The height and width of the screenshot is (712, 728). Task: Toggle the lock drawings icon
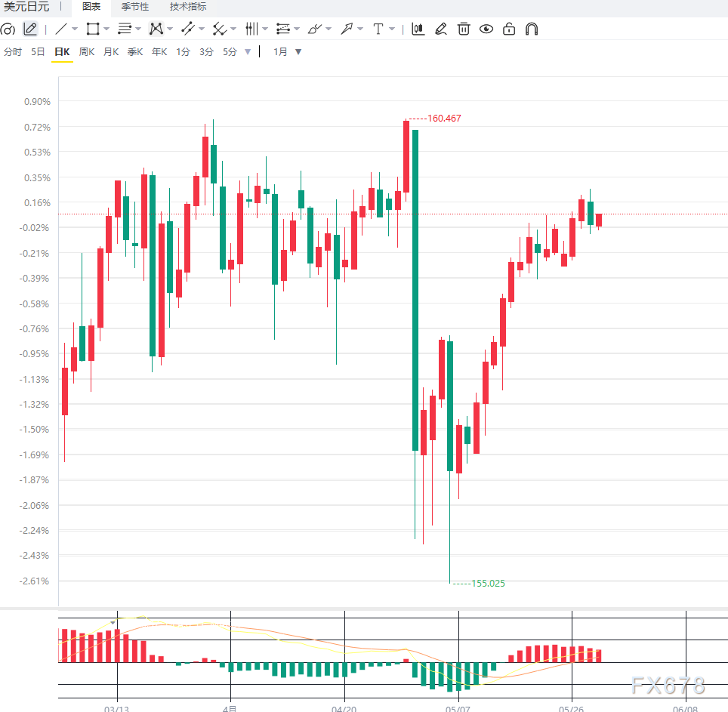coord(509,29)
